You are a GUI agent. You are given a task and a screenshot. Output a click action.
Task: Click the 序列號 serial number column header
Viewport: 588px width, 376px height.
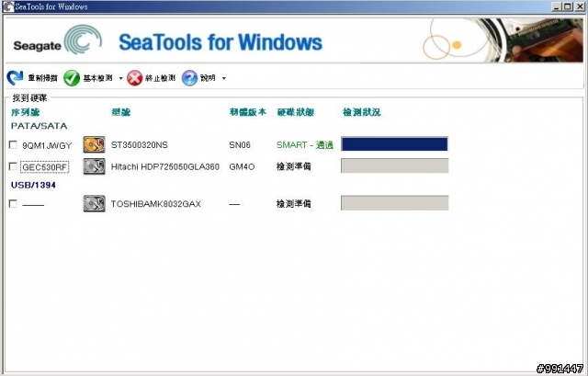click(x=26, y=112)
